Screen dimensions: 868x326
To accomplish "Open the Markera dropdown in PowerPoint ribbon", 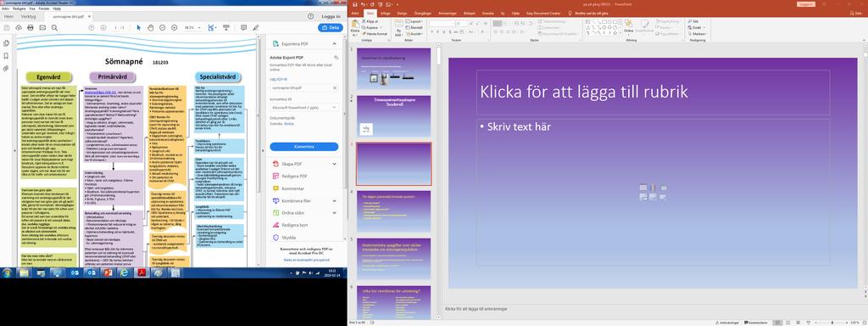I will coord(697,33).
